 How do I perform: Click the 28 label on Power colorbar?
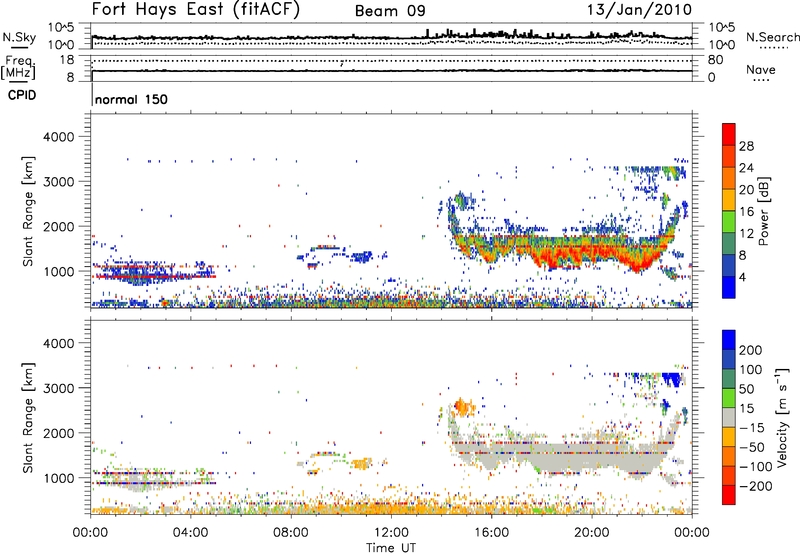coord(746,146)
